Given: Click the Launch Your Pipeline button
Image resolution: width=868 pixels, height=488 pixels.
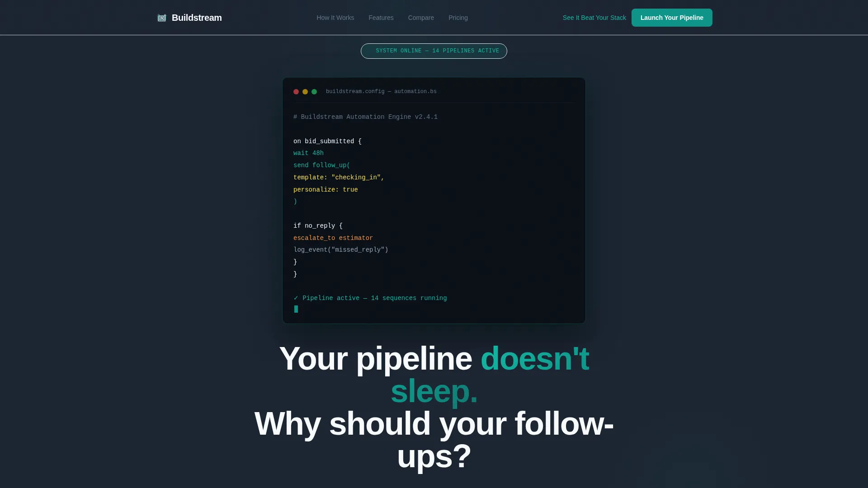Looking at the screenshot, I should tap(672, 18).
